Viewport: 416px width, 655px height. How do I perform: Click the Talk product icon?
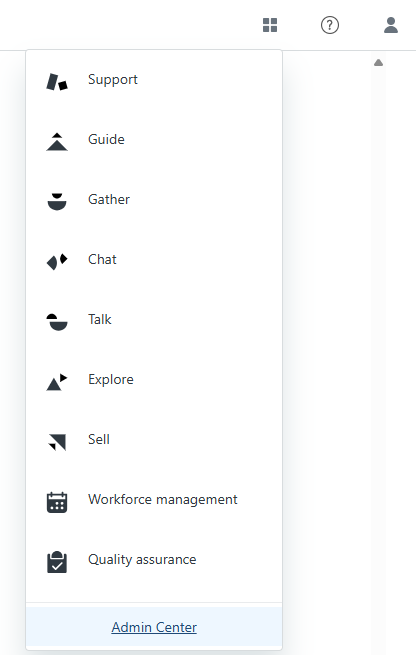click(x=57, y=322)
